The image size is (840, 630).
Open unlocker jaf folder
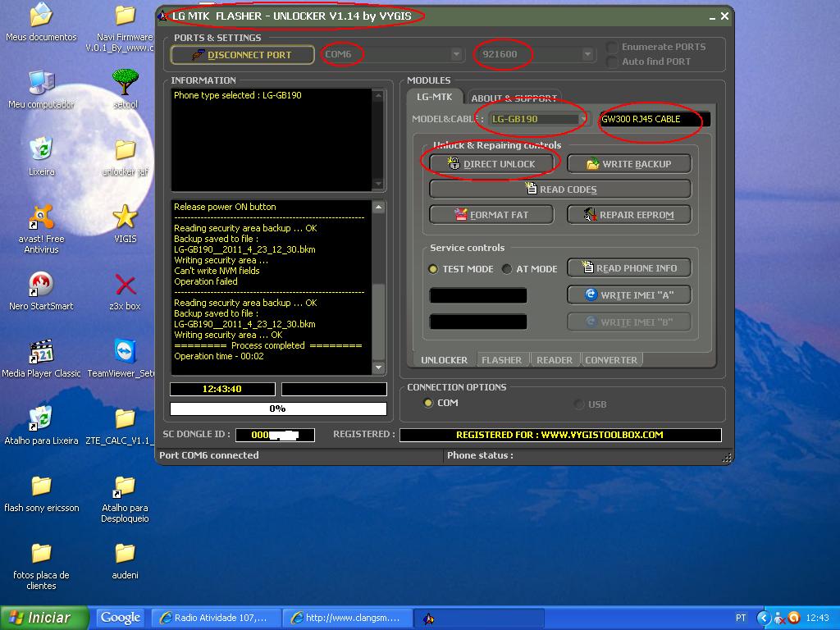[x=125, y=157]
